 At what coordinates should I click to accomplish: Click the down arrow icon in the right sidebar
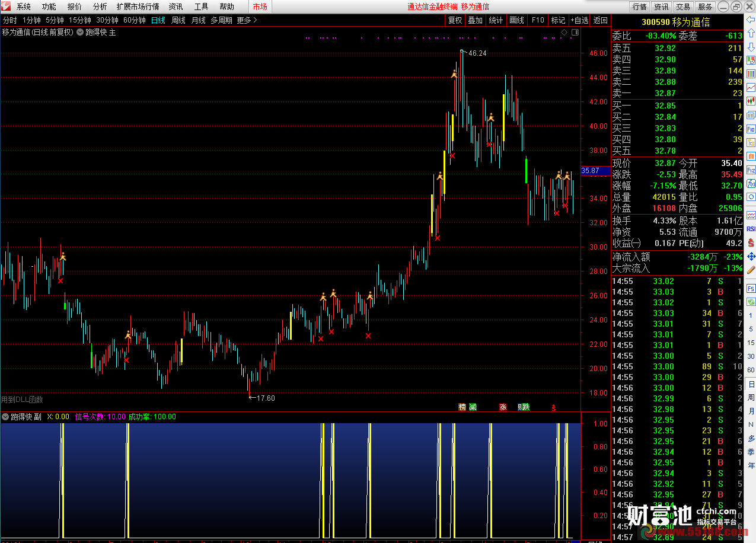tap(751, 47)
